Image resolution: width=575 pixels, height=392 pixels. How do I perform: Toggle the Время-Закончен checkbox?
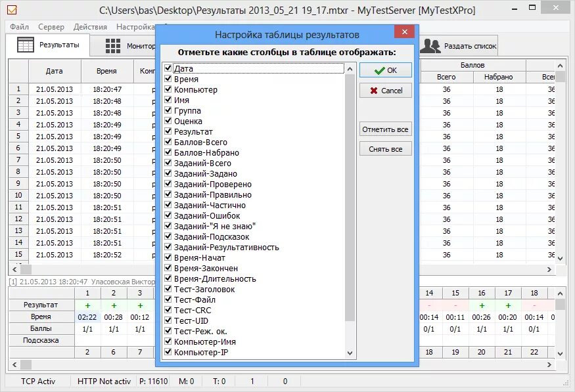point(168,268)
